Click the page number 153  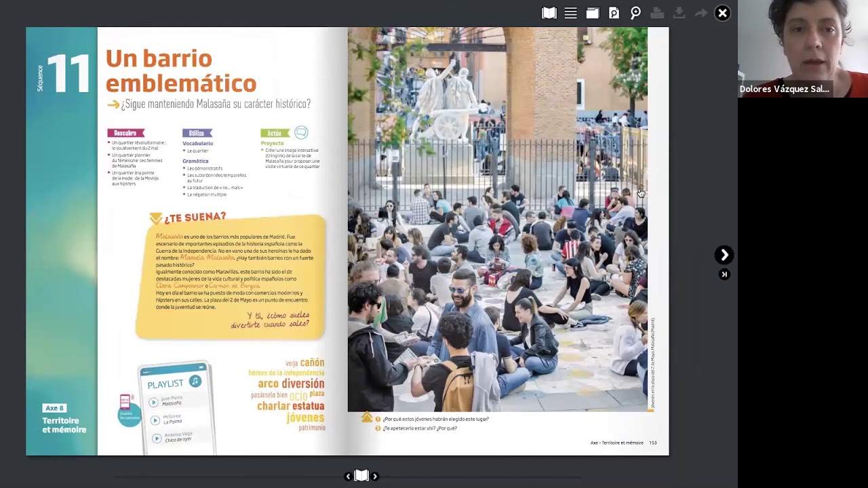coord(653,443)
